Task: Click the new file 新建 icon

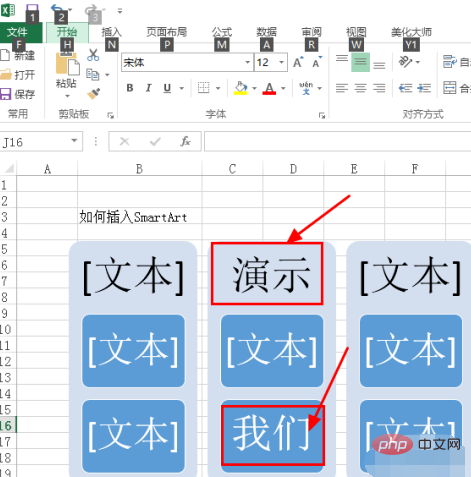Action: (5, 55)
